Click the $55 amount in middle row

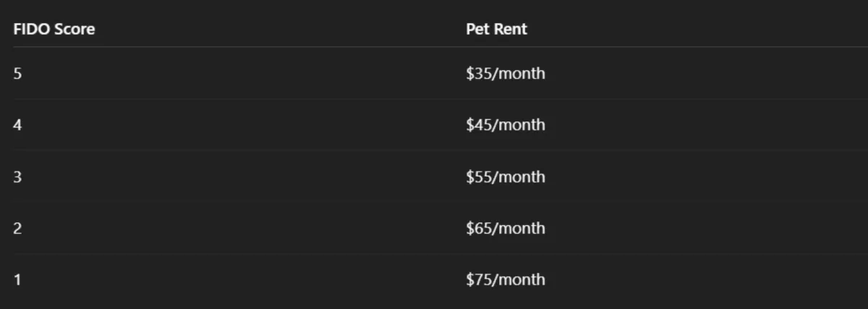(478, 177)
